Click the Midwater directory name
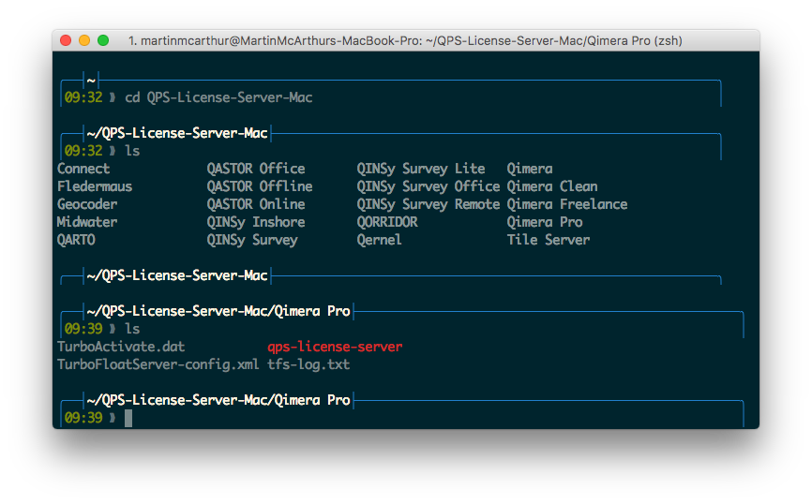The height and width of the screenshot is (504, 812). [x=87, y=222]
